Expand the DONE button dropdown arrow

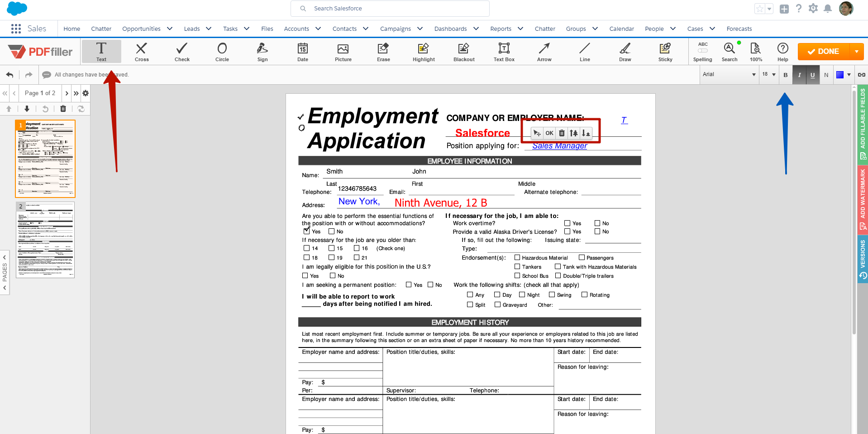[857, 52]
